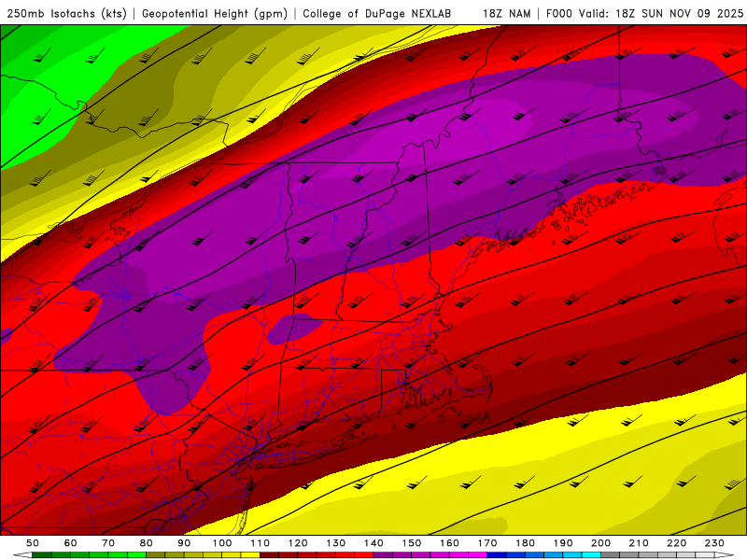Click the 200 knot legend label
Screen dimensions: 747x560
coord(601,543)
